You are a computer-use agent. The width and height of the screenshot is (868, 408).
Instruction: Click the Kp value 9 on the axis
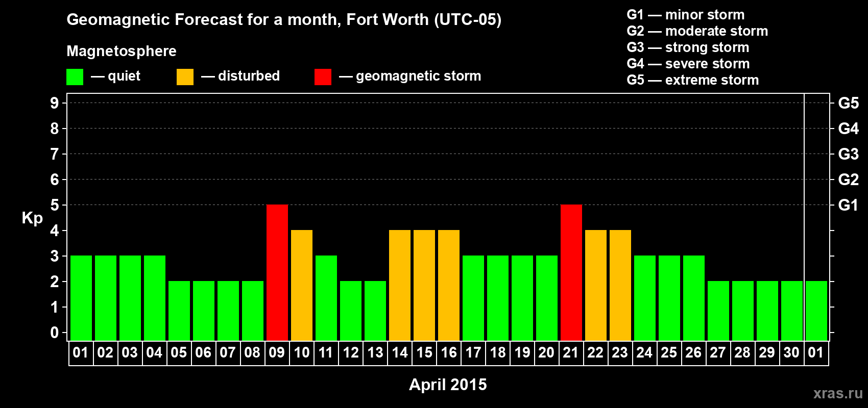coord(55,103)
